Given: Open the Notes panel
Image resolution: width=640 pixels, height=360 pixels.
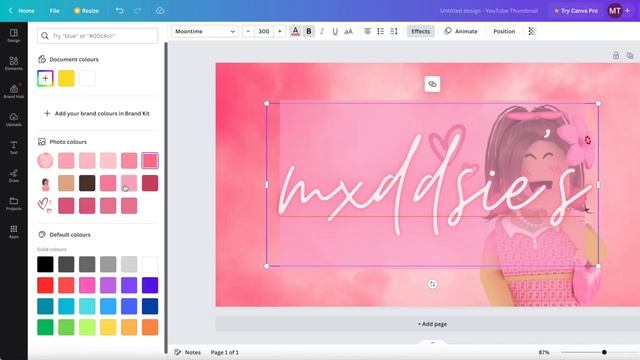Looking at the screenshot, I should coord(187,352).
